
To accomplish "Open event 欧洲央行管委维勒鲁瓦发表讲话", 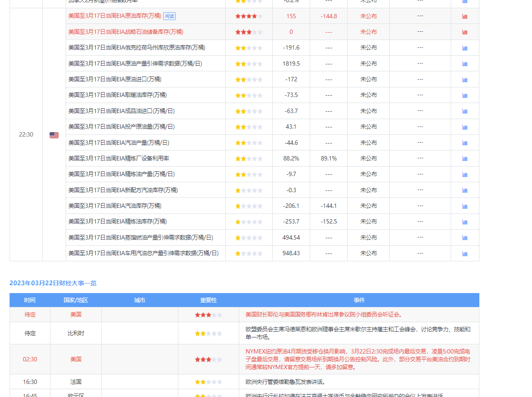I will [286, 382].
